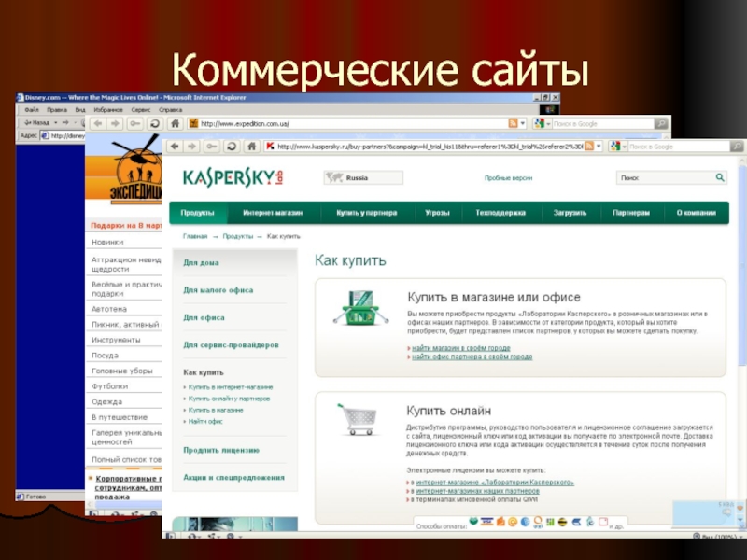Open найти офис партнера в своём городе link
Image resolution: width=747 pixels, height=560 pixels.
[472, 357]
